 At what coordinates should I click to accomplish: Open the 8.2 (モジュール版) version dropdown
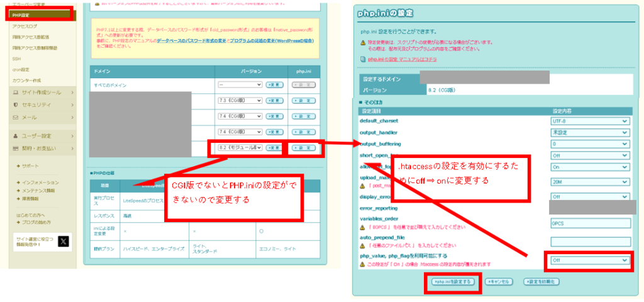click(x=239, y=147)
